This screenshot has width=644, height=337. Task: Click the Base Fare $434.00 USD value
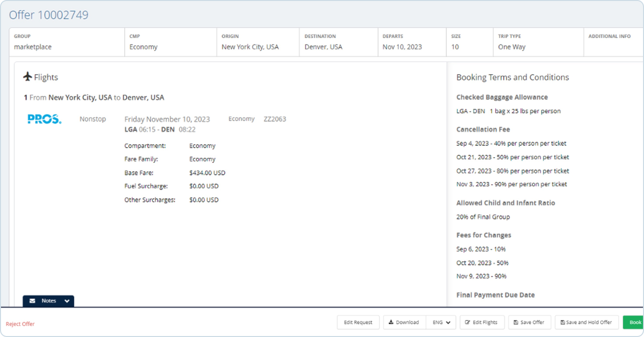point(207,173)
